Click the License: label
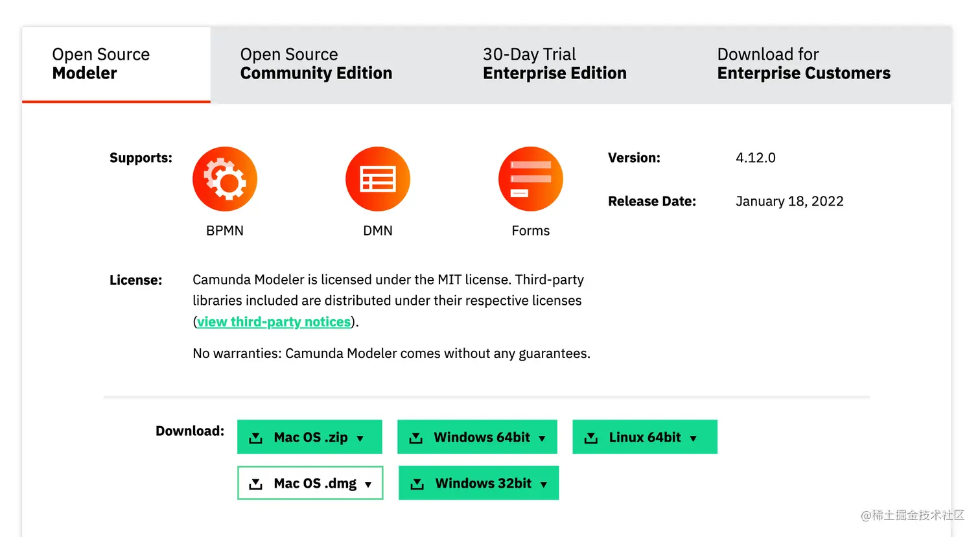Screen dimensions: 980x537 click(135, 280)
